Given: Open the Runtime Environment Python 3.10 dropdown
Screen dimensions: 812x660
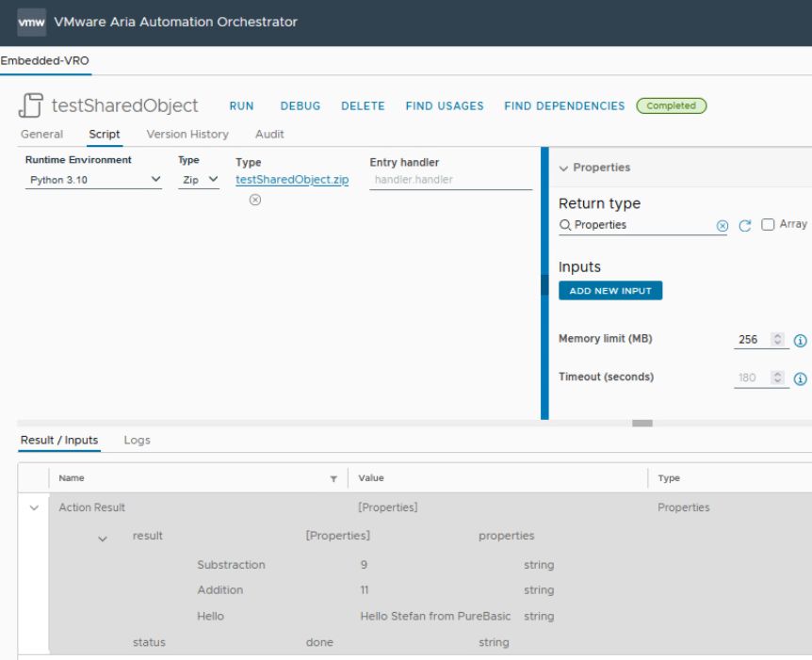Looking at the screenshot, I should (93, 180).
